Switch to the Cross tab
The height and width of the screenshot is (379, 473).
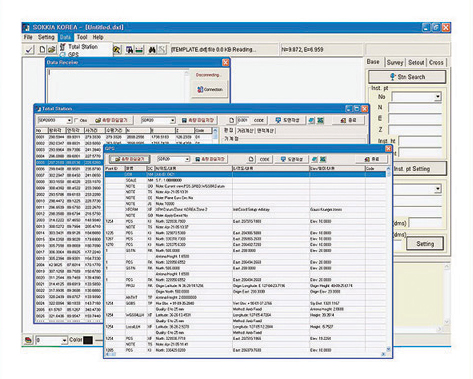[436, 62]
